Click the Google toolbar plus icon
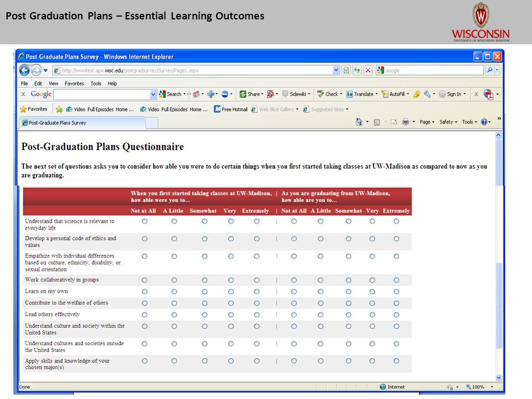532x399 pixels. [211, 94]
